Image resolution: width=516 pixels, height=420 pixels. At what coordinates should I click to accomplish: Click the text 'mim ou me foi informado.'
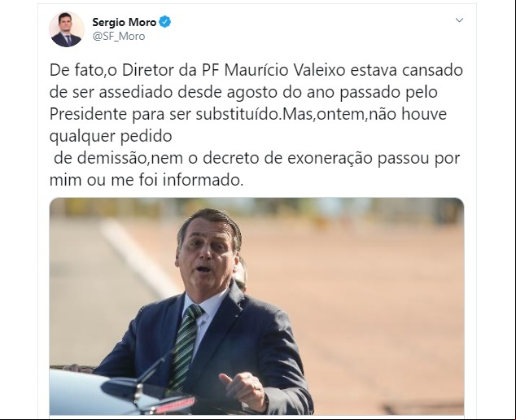click(x=146, y=180)
